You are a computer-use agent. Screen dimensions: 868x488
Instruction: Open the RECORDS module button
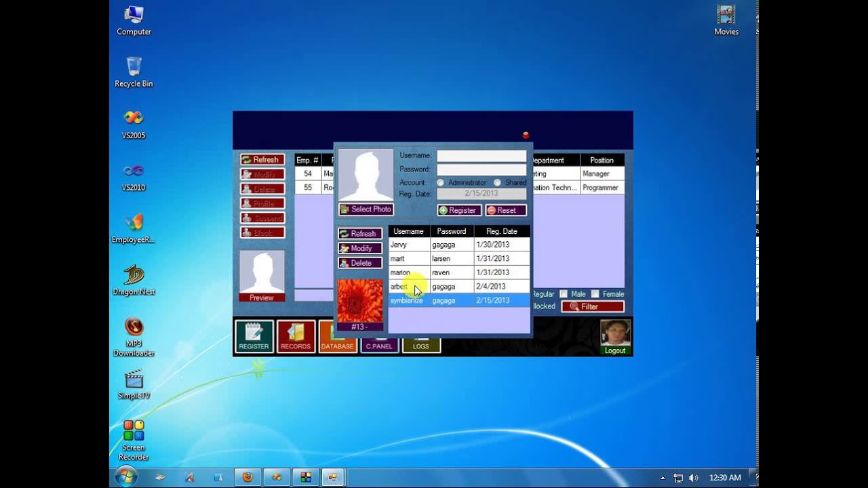(x=296, y=336)
